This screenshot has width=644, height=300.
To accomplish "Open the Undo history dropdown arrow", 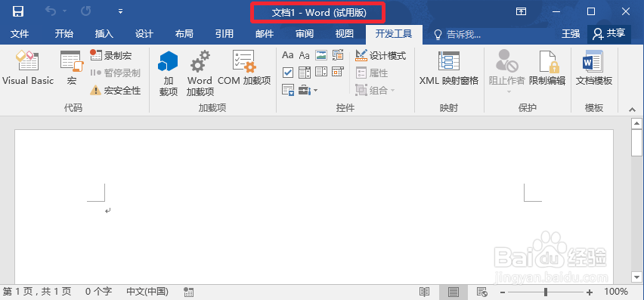I will pos(65,11).
